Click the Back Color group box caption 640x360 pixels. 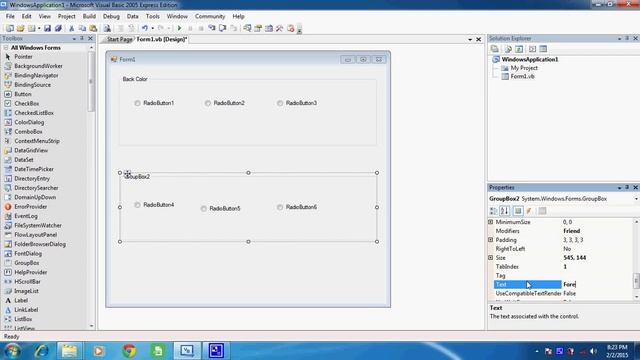coord(135,79)
